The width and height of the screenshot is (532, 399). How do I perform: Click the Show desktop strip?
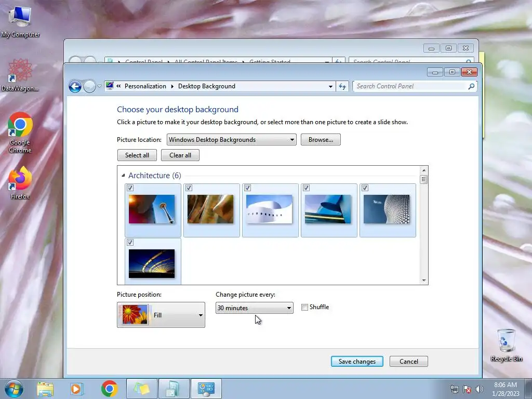tap(528, 389)
